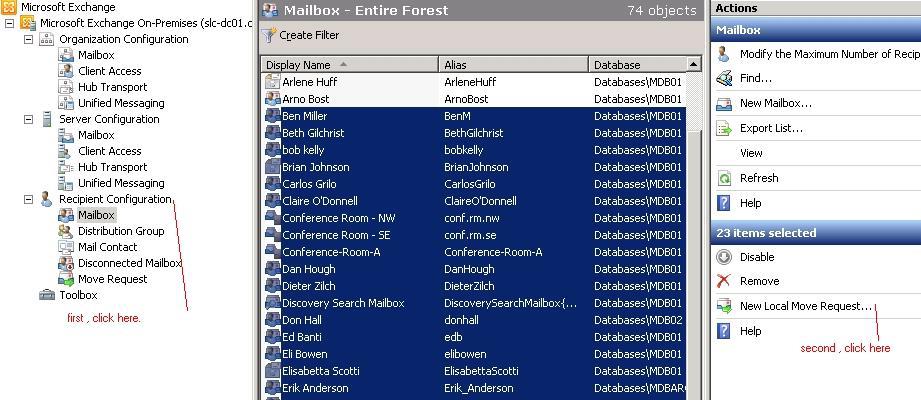Open Help under 23 items selected
Viewport: 921px width, 400px height.
751,331
